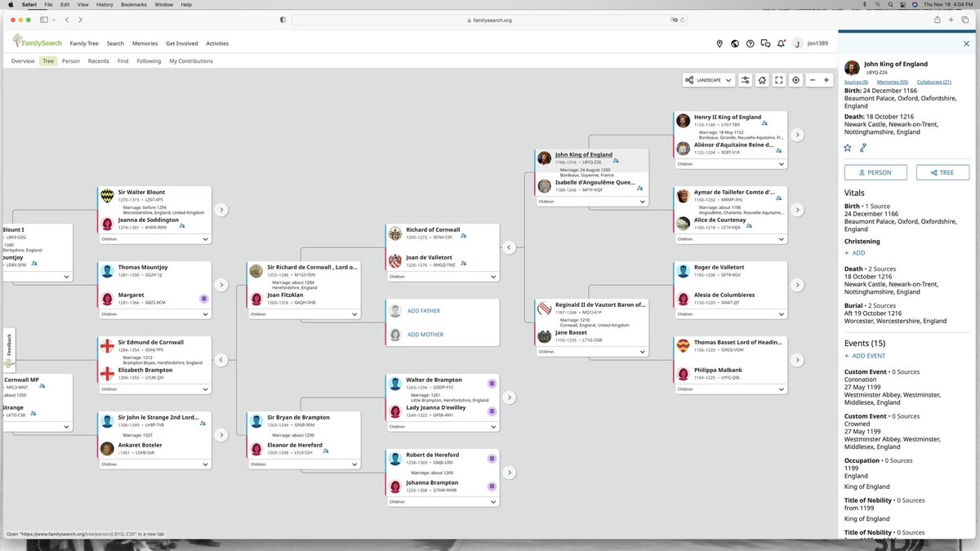The image size is (980, 551).
Task: Switch to the My Contributions tab
Action: pos(191,61)
